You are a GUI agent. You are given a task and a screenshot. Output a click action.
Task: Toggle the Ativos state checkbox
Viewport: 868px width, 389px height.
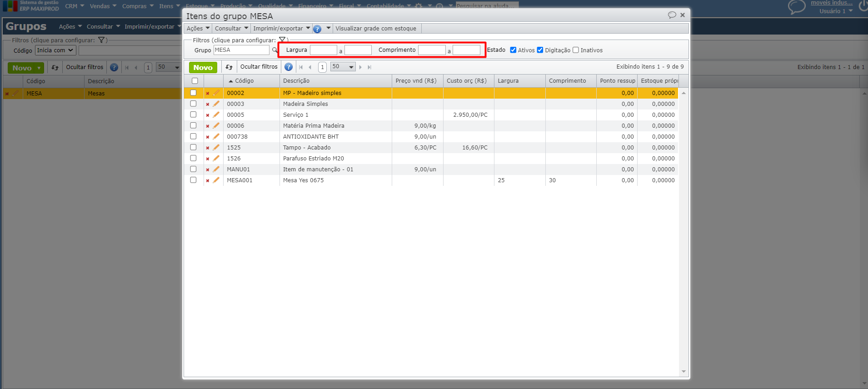coord(513,50)
